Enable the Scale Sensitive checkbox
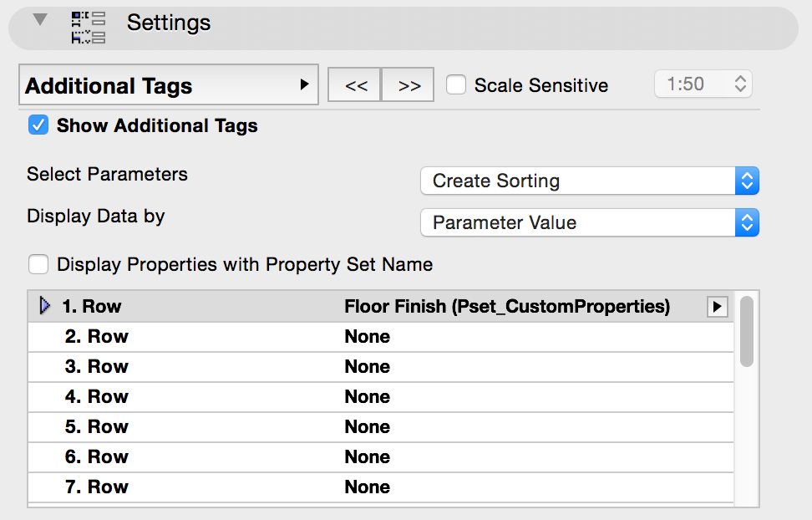 click(x=456, y=84)
